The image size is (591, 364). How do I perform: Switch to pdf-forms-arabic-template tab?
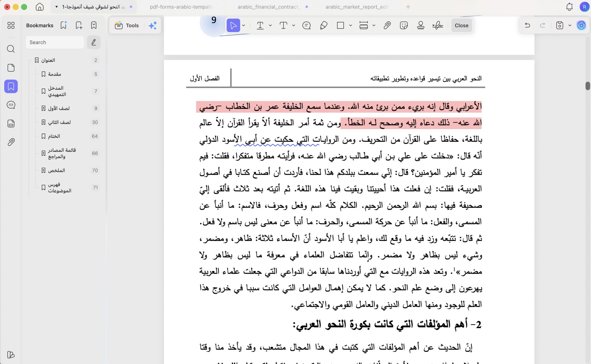coord(181,7)
